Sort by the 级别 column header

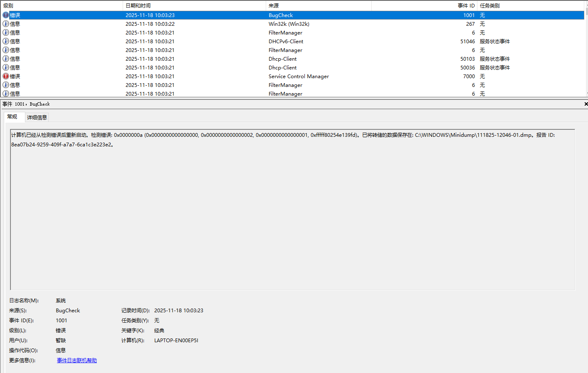click(62, 5)
